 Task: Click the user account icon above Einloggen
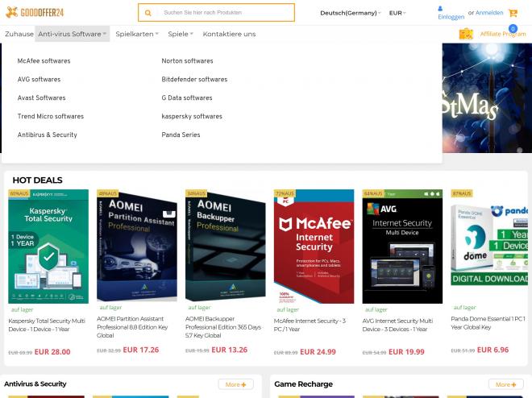(440, 9)
